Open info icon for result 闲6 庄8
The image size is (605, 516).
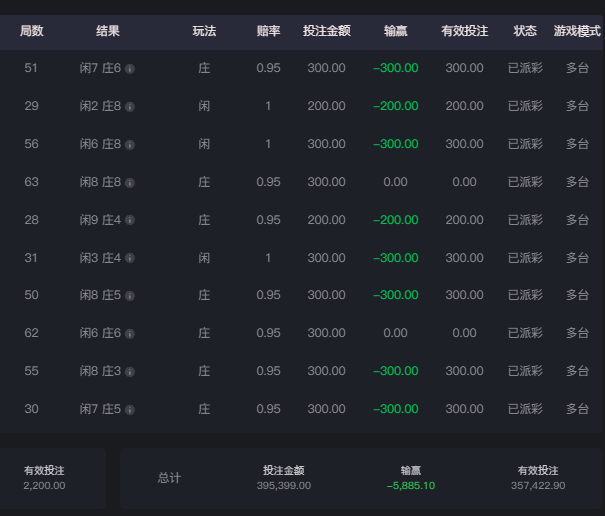[x=130, y=145]
